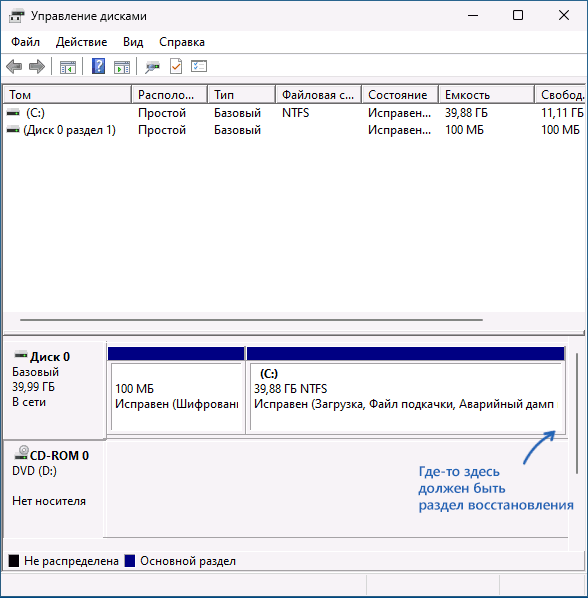This screenshot has height=598, width=588.
Task: Open the Вид menu
Action: pos(133,42)
